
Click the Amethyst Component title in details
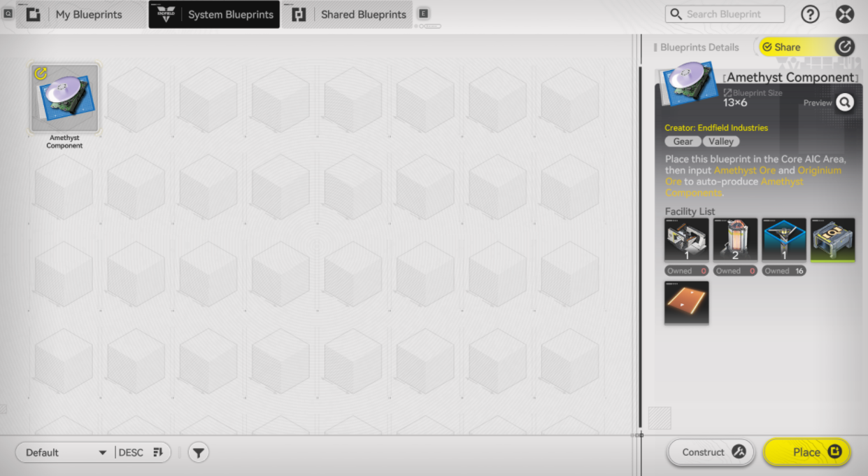[792, 77]
